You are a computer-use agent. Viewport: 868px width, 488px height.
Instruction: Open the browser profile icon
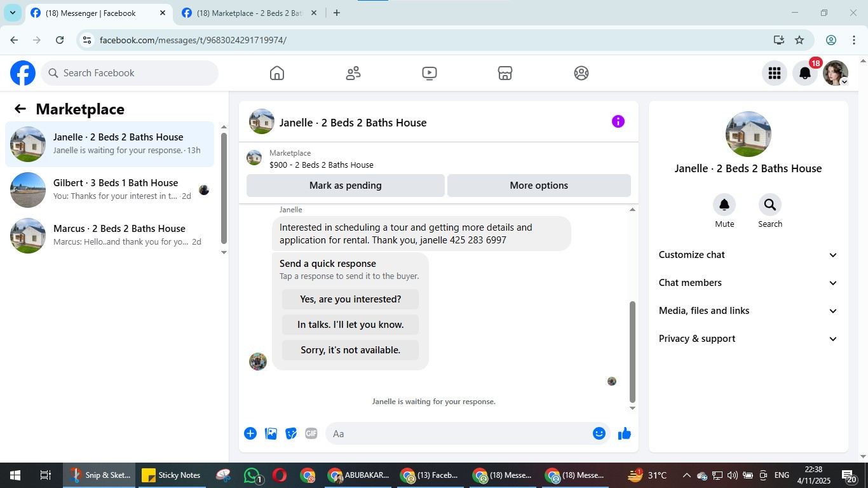831,40
